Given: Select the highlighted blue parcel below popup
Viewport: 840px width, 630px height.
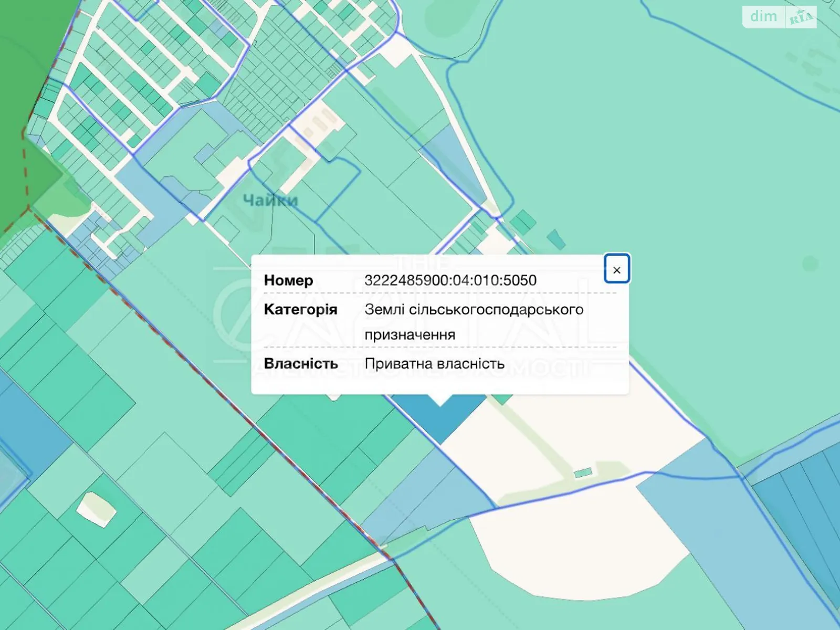Looking at the screenshot, I should [x=440, y=420].
